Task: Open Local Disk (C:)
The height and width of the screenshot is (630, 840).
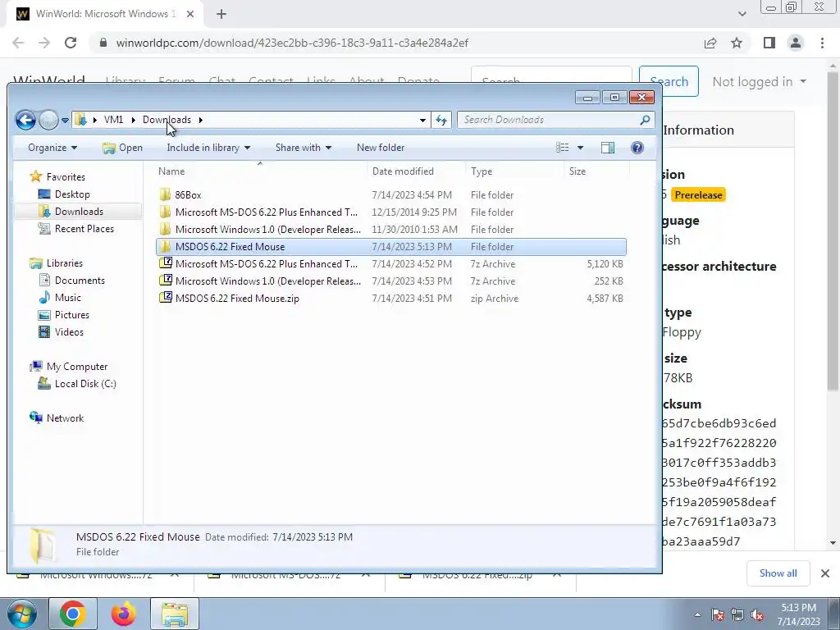Action: 85,384
